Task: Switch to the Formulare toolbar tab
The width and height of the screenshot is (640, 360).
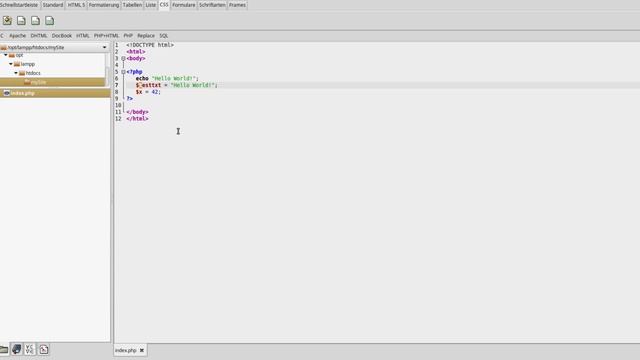Action: (184, 5)
